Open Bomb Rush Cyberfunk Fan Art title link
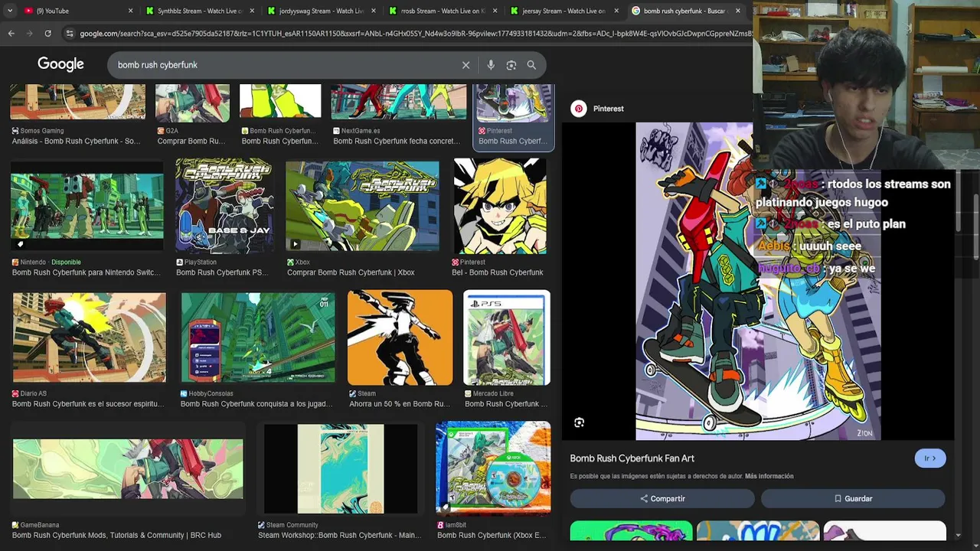Viewport: 980px width, 551px height. point(632,458)
